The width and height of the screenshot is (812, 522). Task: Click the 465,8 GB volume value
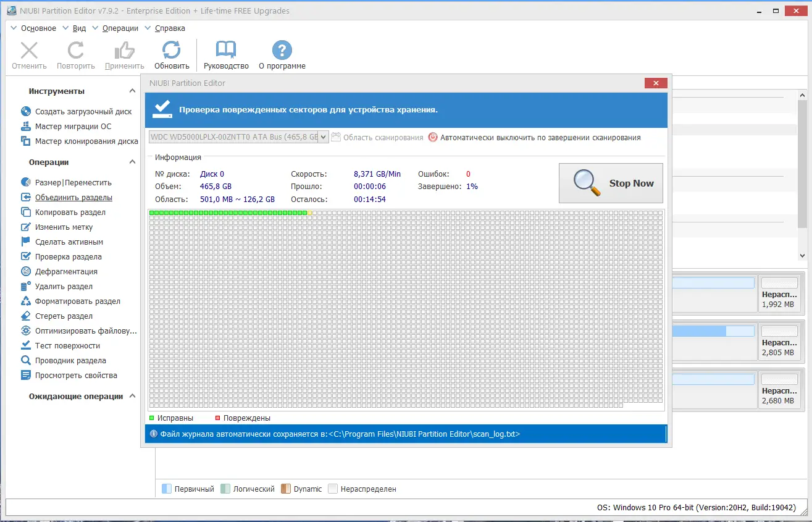[216, 187]
